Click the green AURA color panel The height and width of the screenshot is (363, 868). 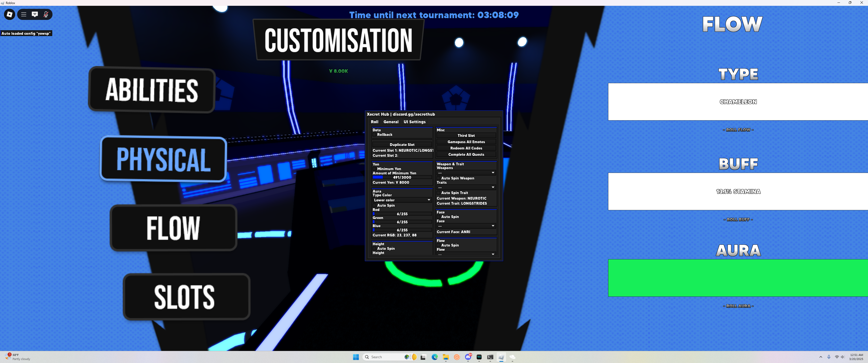(x=738, y=278)
